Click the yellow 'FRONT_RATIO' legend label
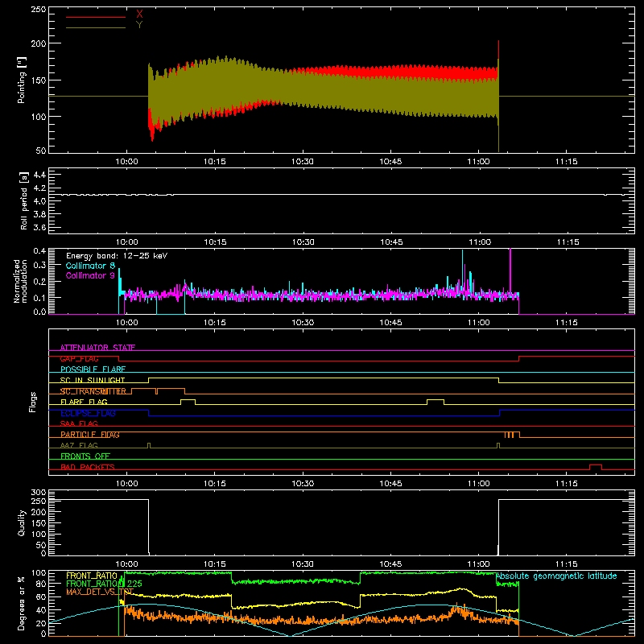The width and height of the screenshot is (644, 644). point(92,576)
